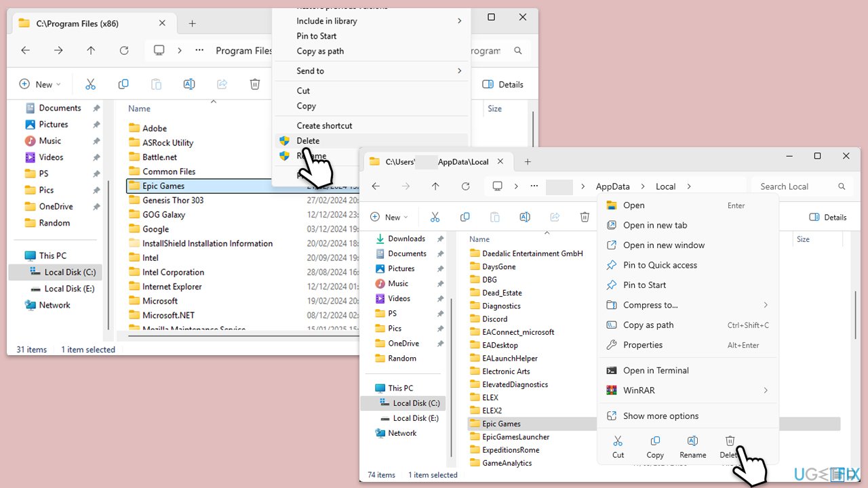Click Refresh icon in AppData Local window
The height and width of the screenshot is (488, 868).
465,186
